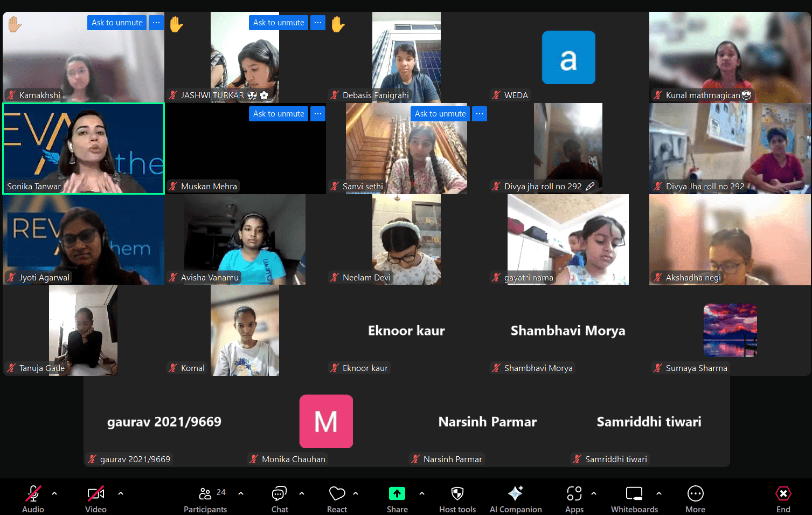This screenshot has height=515, width=812.
Task: Select Jyoti Agarwal's video tile
Action: point(84,239)
